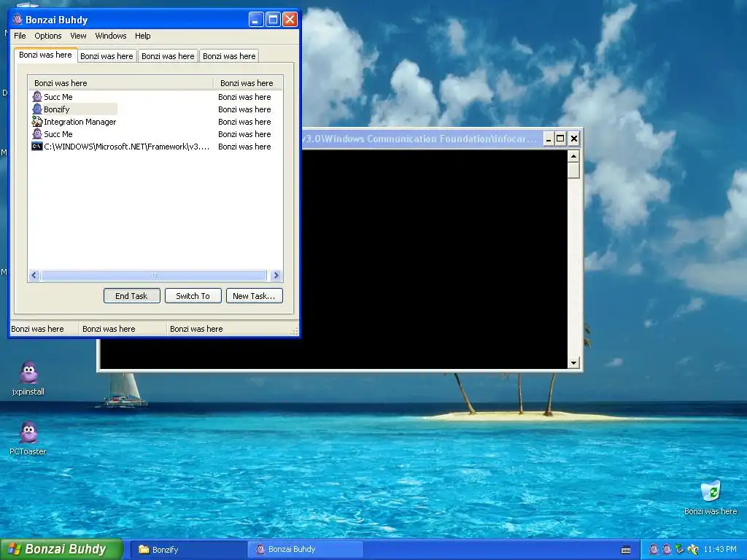
Task: Open the Bonzai Buhdy Start button
Action: (x=61, y=549)
